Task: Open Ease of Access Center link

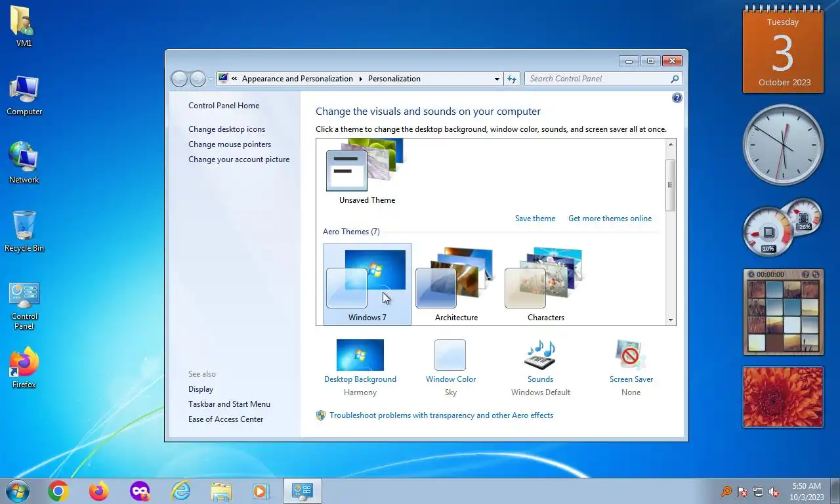Action: click(226, 419)
